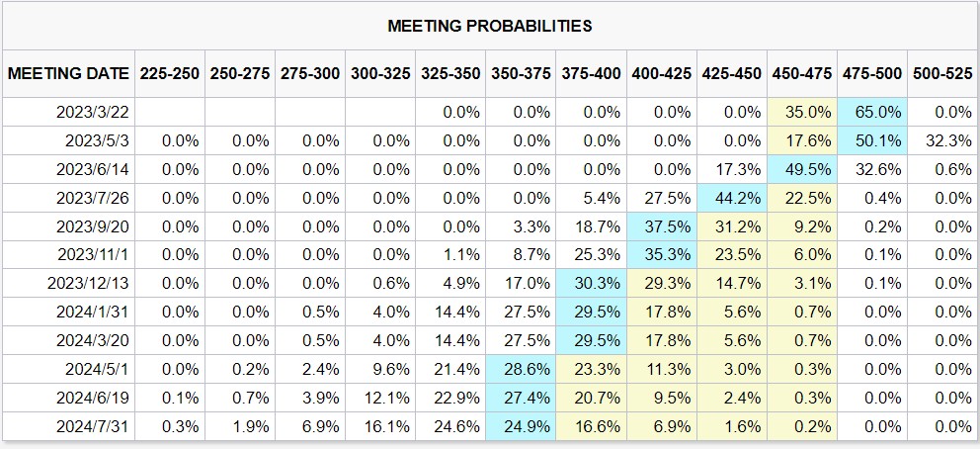Click the 2023/3/22 meeting date row
Image resolution: width=980 pixels, height=449 pixels.
pyautogui.click(x=490, y=113)
